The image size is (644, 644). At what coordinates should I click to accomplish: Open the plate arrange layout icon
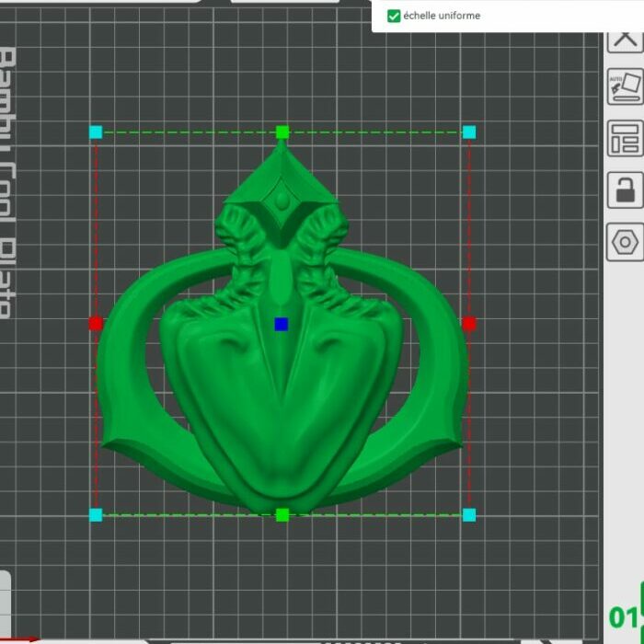pyautogui.click(x=625, y=138)
